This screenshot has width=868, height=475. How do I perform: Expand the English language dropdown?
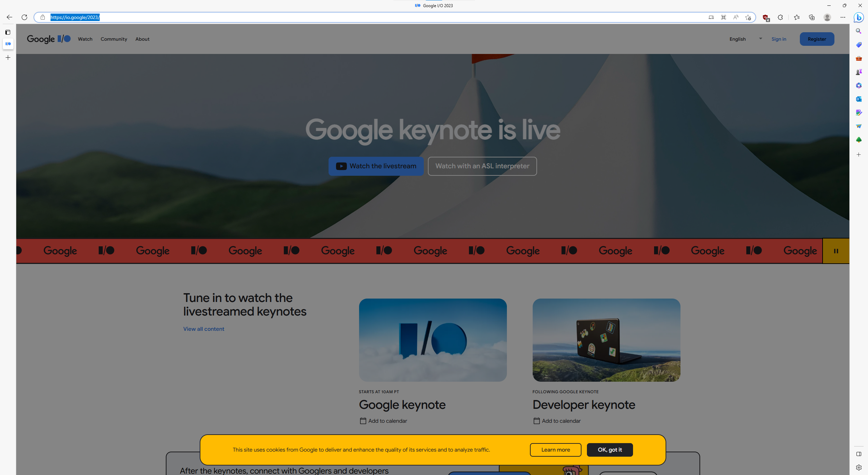746,39
